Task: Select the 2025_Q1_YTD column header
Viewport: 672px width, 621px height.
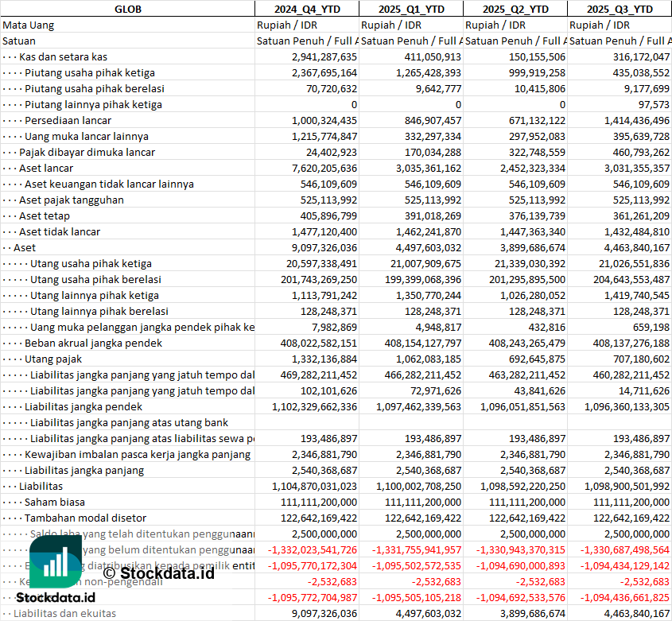Action: tap(410, 9)
